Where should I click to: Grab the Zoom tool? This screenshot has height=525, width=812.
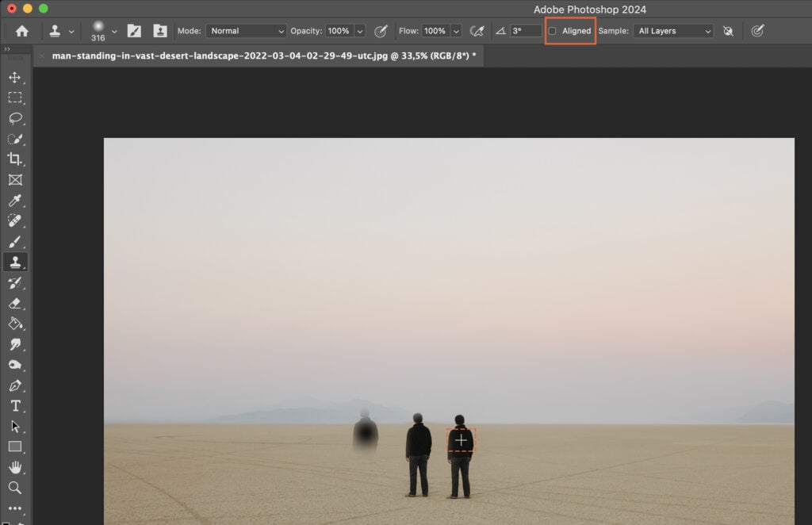click(17, 488)
